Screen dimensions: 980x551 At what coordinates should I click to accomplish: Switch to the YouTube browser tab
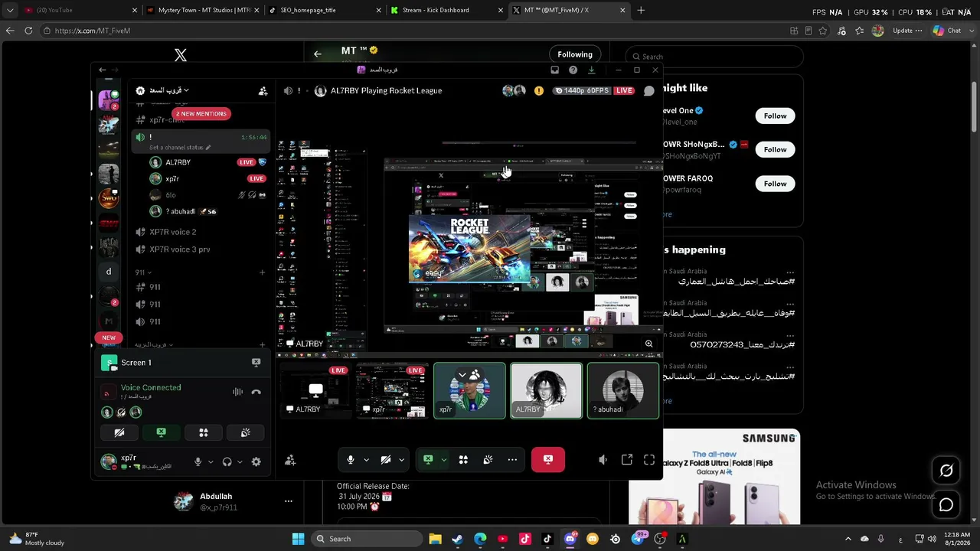pyautogui.click(x=80, y=10)
